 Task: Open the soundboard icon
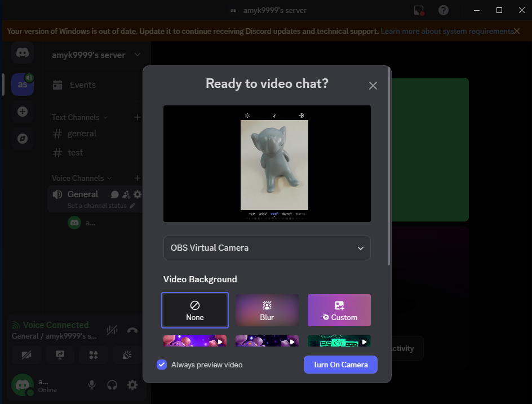(x=127, y=355)
